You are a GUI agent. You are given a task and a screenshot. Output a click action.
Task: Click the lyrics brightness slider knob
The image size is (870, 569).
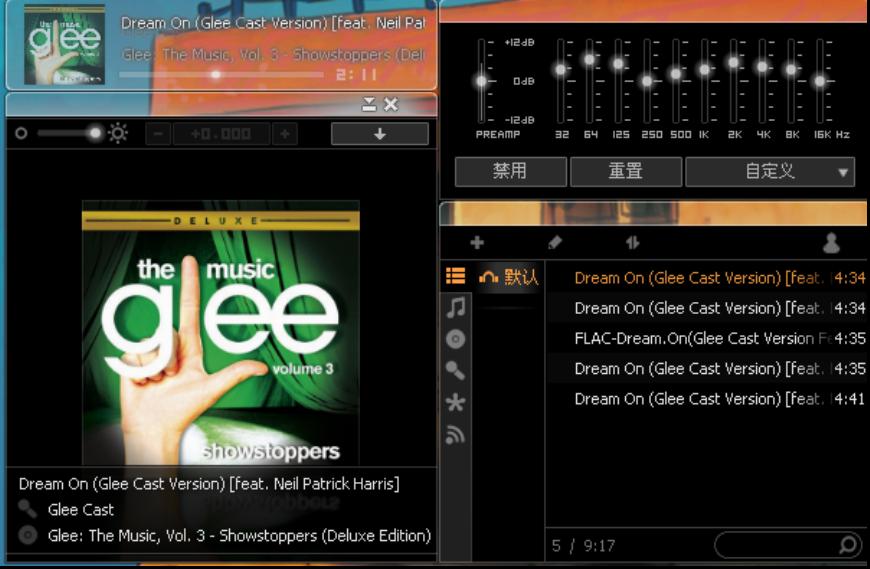tap(95, 133)
